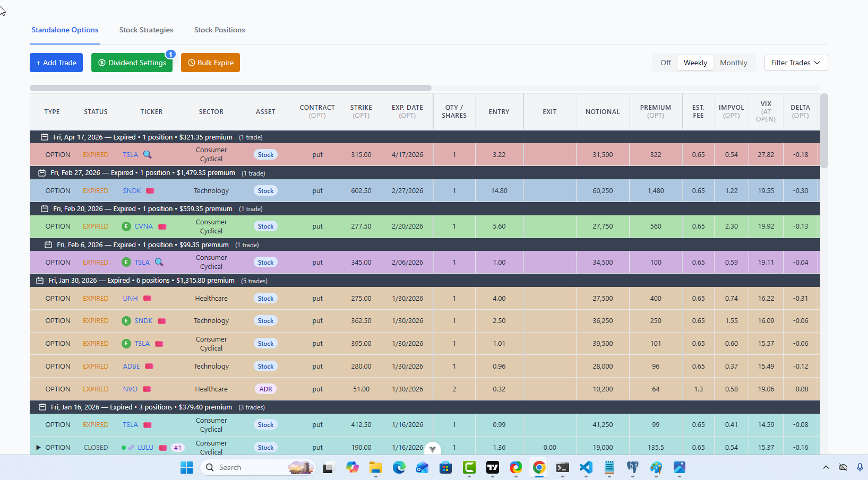Open Dividend Settings

tap(132, 63)
